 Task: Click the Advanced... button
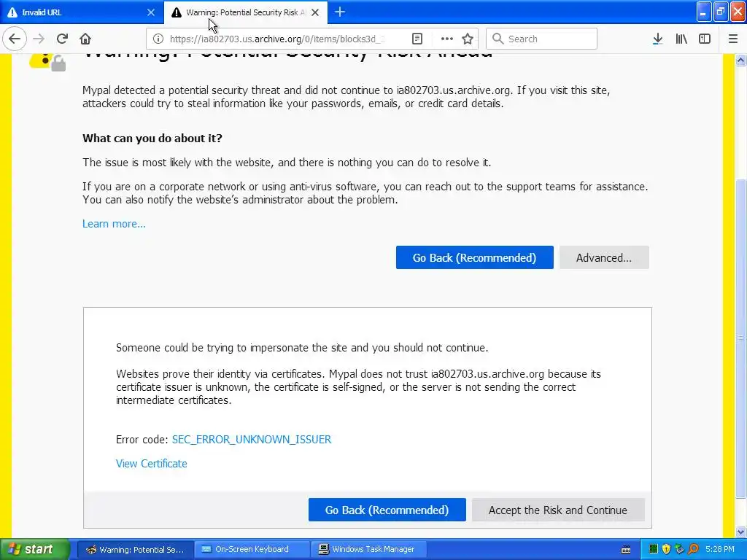pos(604,257)
